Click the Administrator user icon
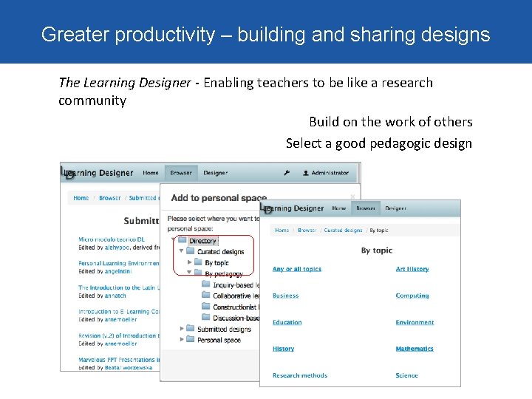The image size is (532, 399). [x=306, y=173]
